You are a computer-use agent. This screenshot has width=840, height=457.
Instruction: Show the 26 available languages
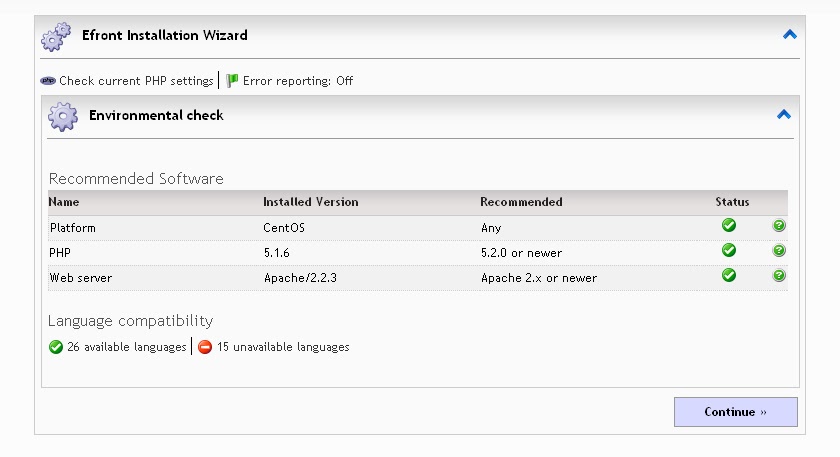(x=126, y=348)
